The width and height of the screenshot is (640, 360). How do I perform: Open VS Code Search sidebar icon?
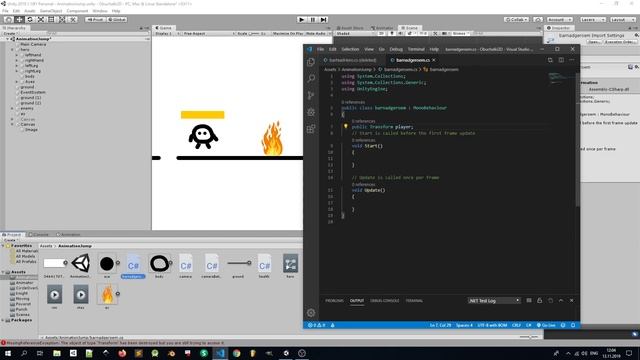[311, 78]
